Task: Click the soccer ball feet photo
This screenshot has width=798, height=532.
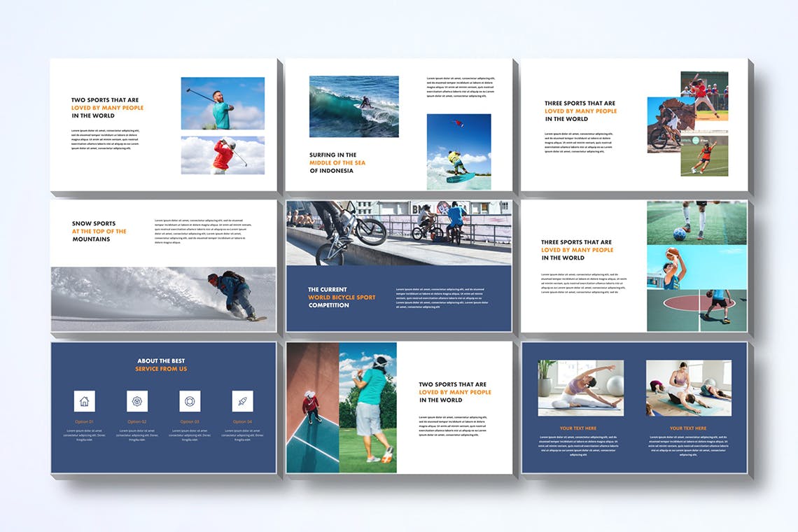Action: pyautogui.click(x=696, y=223)
